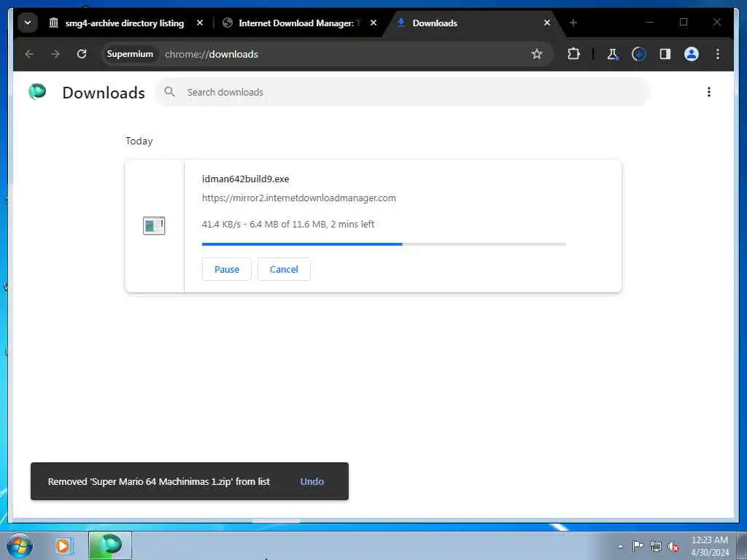Image resolution: width=747 pixels, height=560 pixels.
Task: Click the Supermium site info chip
Action: pyautogui.click(x=130, y=54)
